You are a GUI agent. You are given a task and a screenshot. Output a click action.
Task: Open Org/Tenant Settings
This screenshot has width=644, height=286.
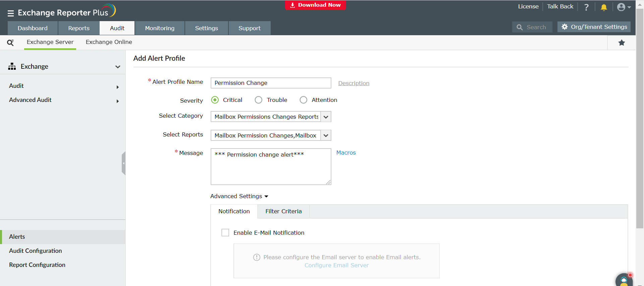point(594,27)
